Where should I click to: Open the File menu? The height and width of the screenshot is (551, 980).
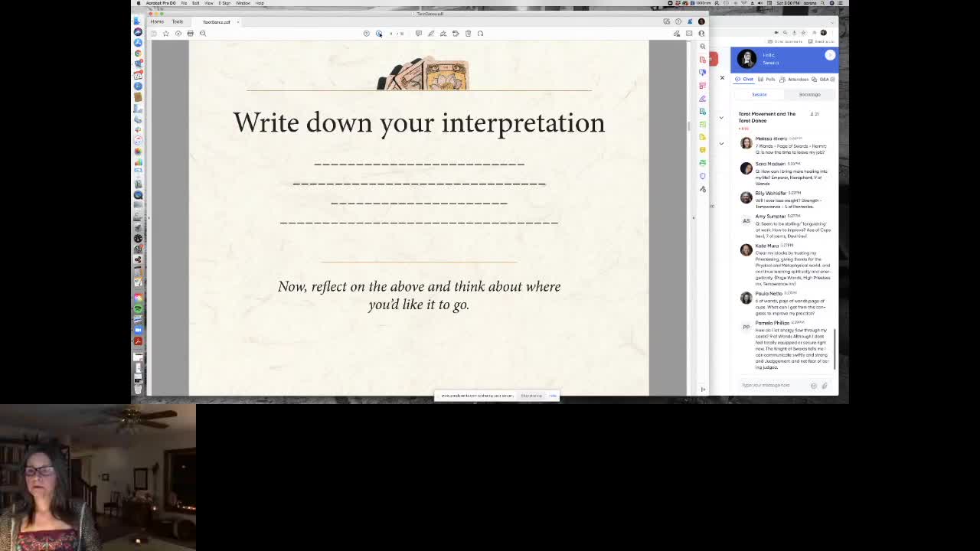click(x=184, y=3)
